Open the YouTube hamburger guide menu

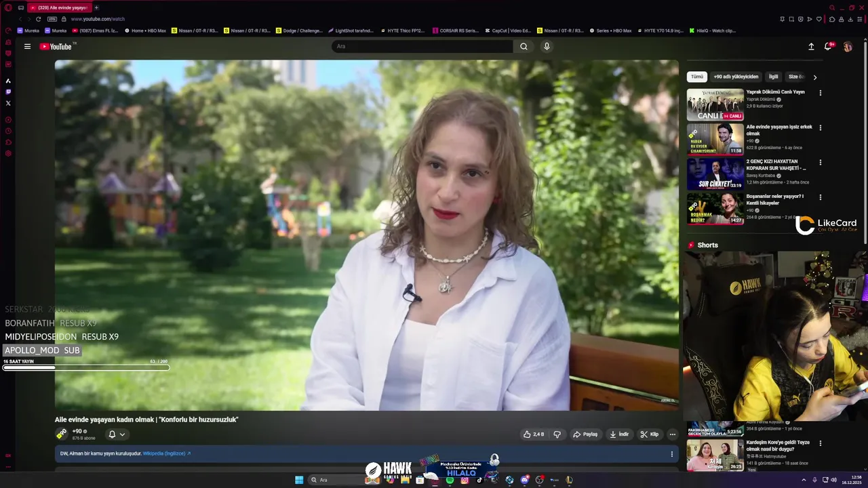point(27,47)
